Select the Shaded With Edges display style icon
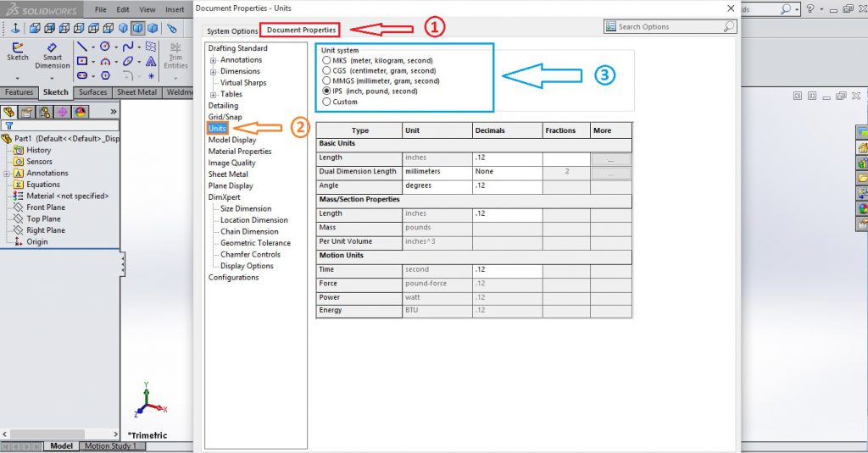The height and width of the screenshot is (453, 868). click(x=138, y=28)
